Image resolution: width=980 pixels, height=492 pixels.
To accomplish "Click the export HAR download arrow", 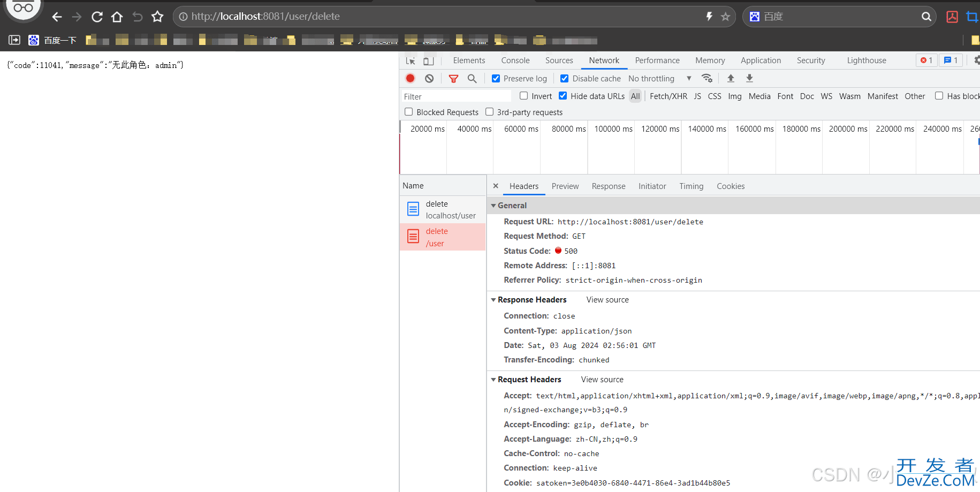I will (749, 78).
